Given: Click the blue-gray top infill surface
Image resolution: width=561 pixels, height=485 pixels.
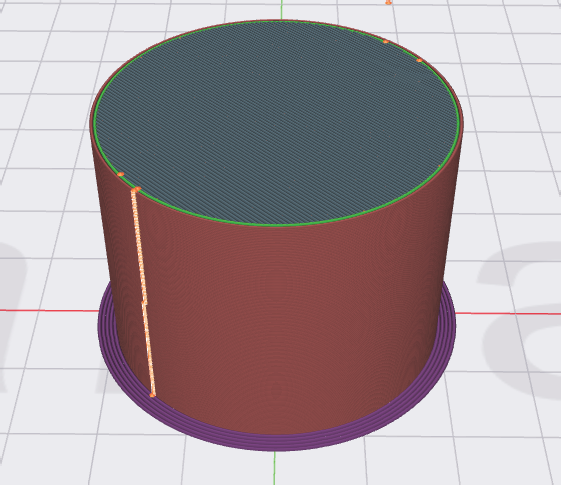Looking at the screenshot, I should [x=276, y=123].
